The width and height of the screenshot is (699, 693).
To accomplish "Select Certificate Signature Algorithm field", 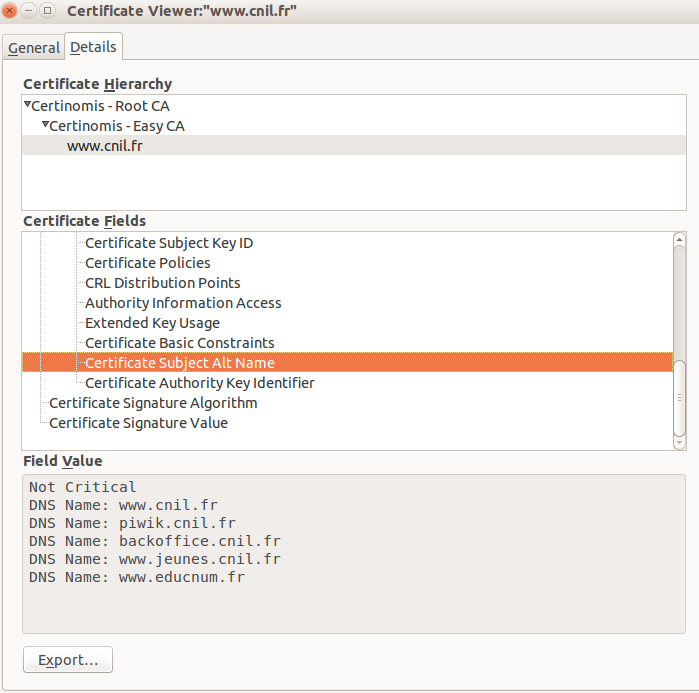I will point(153,403).
